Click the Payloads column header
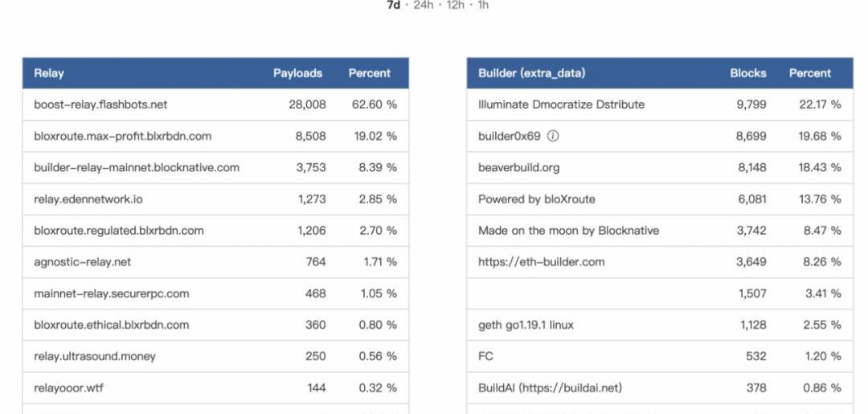 [298, 73]
